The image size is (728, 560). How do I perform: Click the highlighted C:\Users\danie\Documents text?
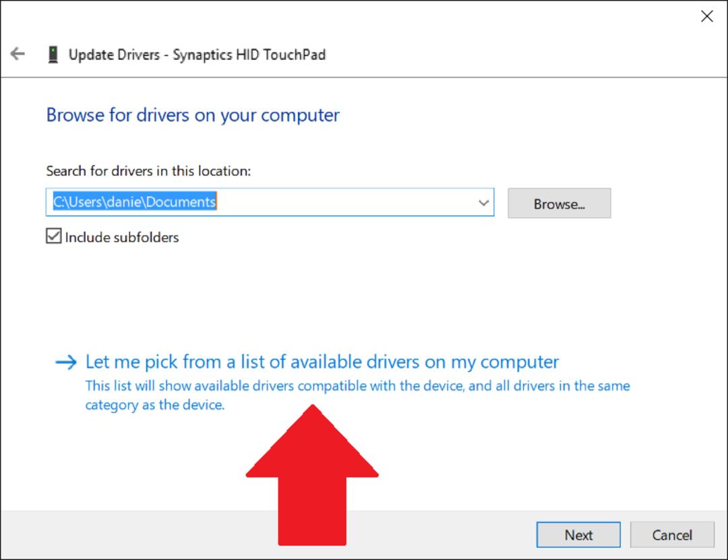[x=135, y=201]
